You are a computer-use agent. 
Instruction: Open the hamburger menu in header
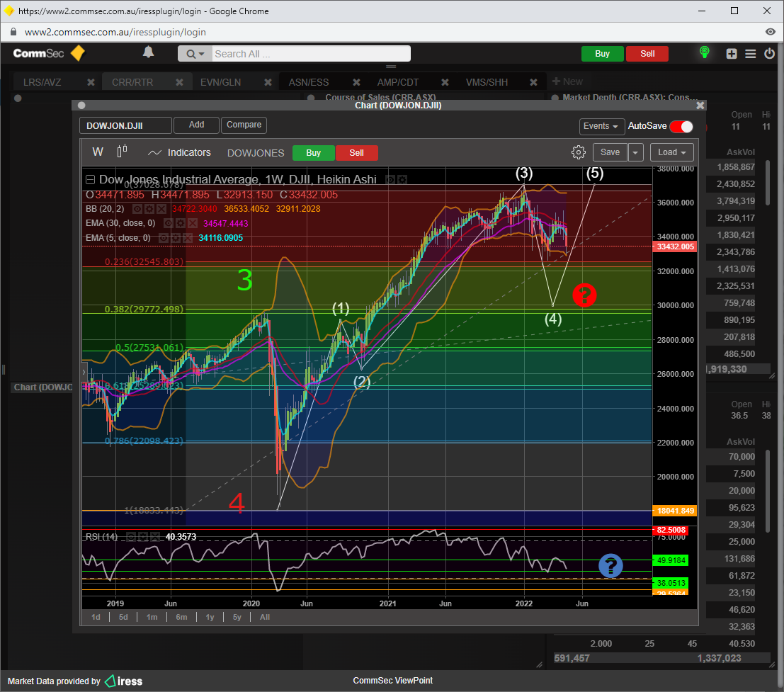coord(750,54)
